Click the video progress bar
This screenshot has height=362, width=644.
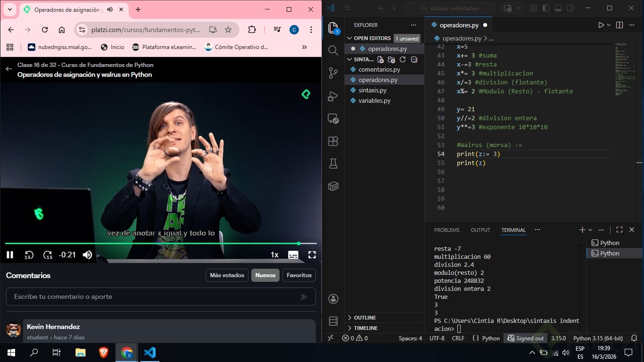coord(161,244)
